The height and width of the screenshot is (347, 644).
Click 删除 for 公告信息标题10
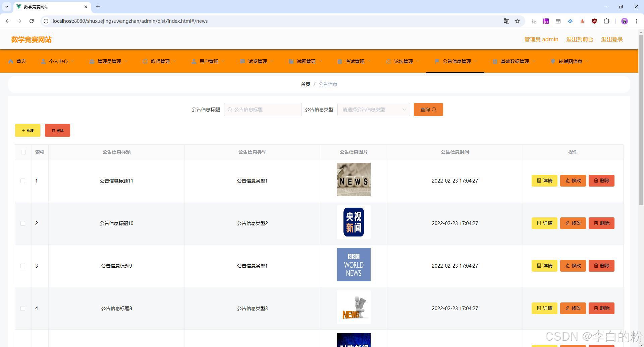pyautogui.click(x=601, y=223)
